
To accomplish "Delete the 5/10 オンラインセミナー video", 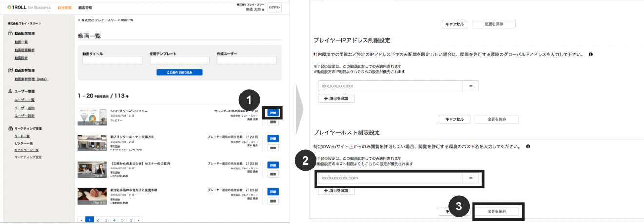I will (x=273, y=122).
